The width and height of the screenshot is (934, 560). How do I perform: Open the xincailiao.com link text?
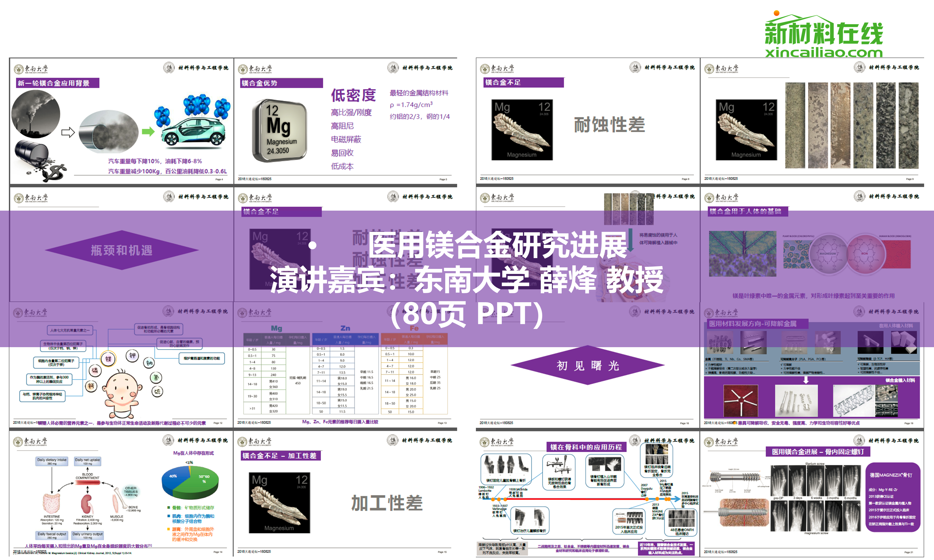click(x=824, y=52)
